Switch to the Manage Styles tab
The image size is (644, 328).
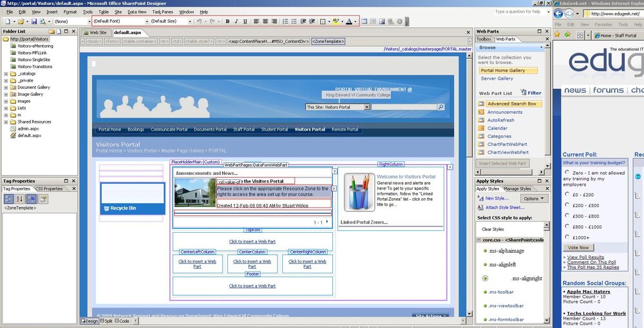(x=517, y=188)
